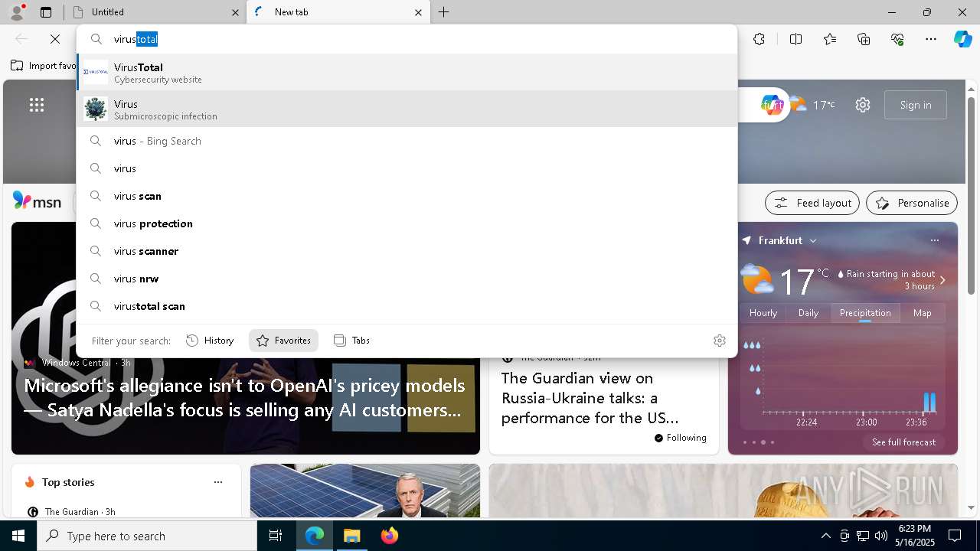This screenshot has height=551, width=980.
Task: Show hidden system tray icons
Action: pos(825,536)
